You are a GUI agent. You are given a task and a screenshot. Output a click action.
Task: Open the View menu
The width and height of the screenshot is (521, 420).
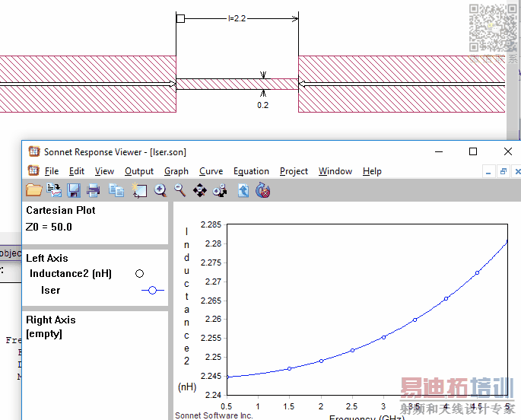(x=104, y=171)
